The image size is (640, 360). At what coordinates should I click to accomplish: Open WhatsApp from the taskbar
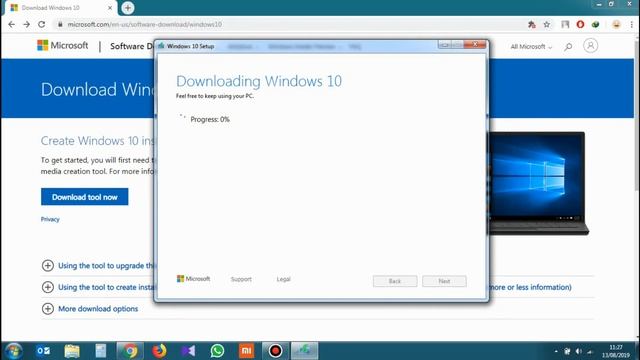[x=217, y=351]
